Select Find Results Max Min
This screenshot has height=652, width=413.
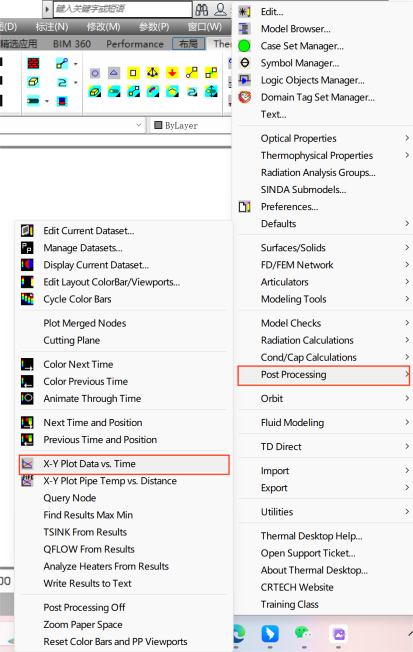(x=88, y=515)
